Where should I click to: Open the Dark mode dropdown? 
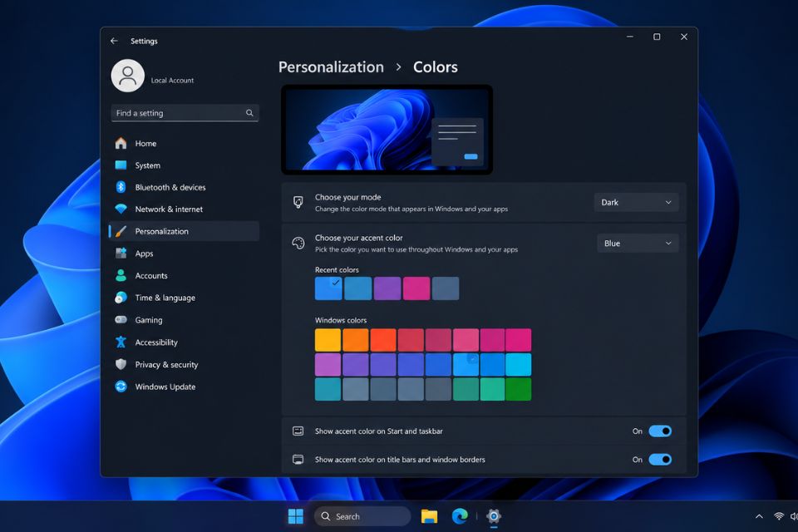tap(636, 202)
